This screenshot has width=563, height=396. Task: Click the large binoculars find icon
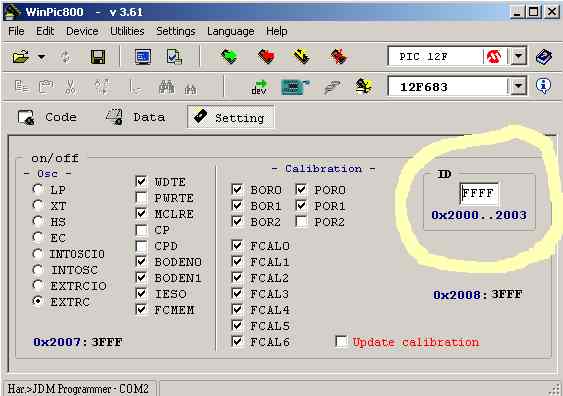click(x=167, y=87)
